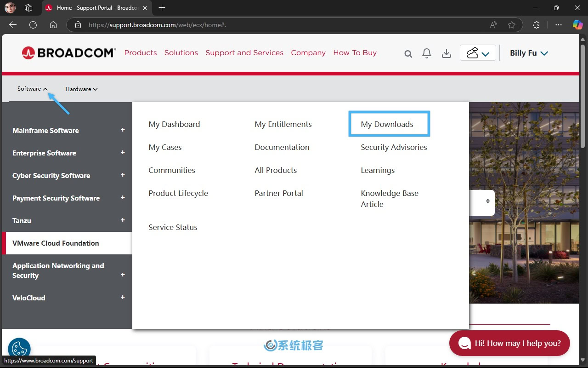
Task: Click the page vertical scrollbar
Action: [x=583, y=97]
